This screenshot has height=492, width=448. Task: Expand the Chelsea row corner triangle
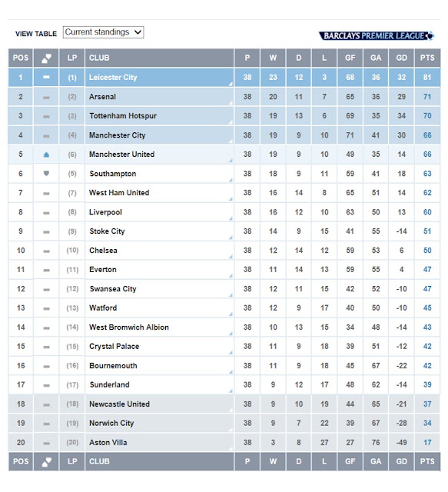[x=231, y=257]
